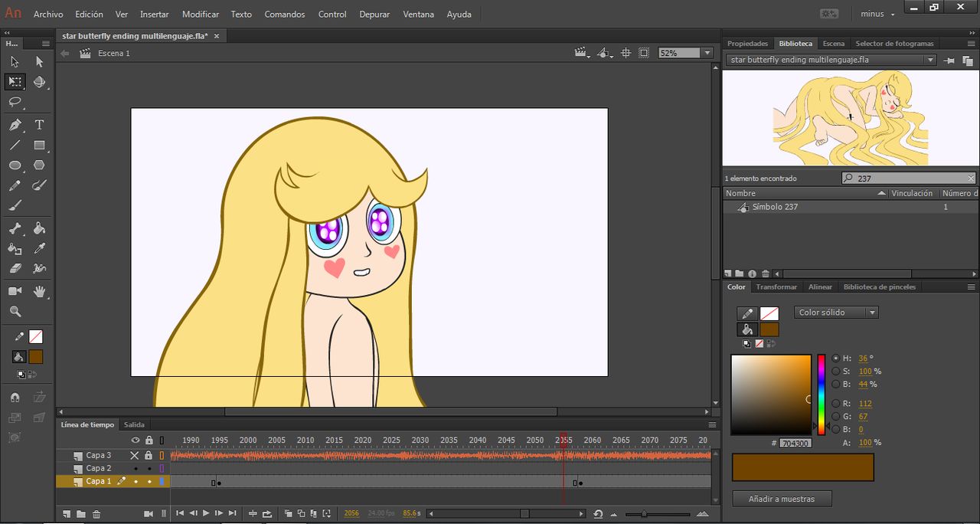Select Símbolo 237 in the library
The image size is (980, 524).
click(x=775, y=207)
